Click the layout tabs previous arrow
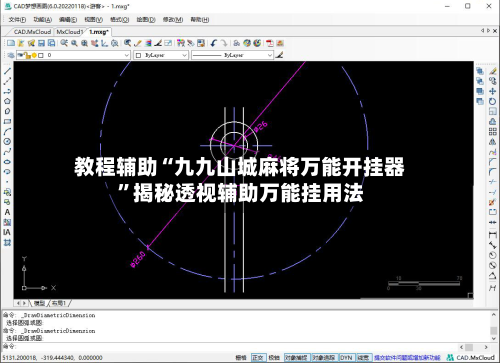 pos(18,303)
